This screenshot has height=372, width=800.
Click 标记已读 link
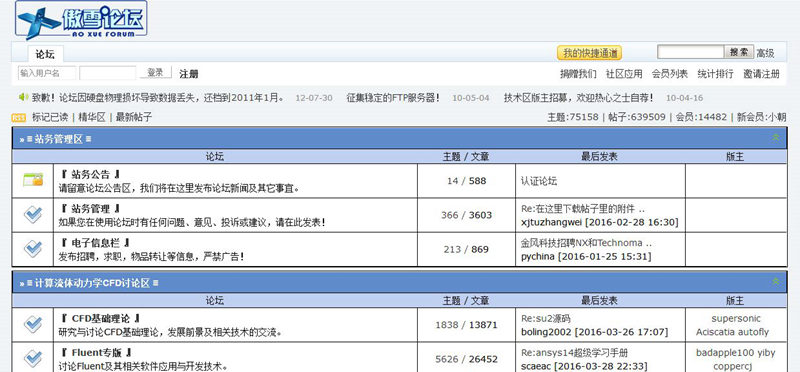49,117
